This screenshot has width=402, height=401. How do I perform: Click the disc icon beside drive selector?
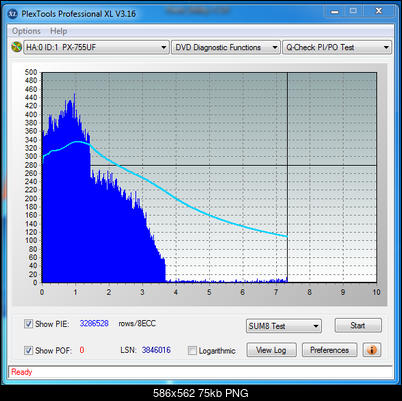coord(16,47)
